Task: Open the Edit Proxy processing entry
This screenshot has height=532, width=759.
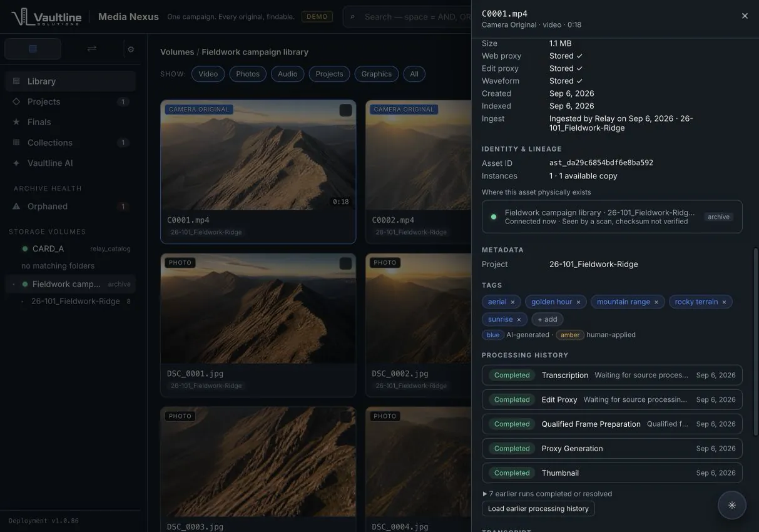Action: coord(612,400)
